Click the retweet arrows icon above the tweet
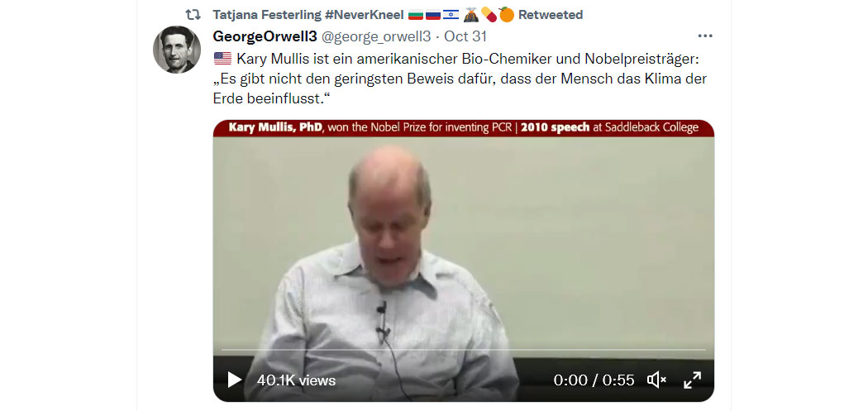 tap(193, 14)
